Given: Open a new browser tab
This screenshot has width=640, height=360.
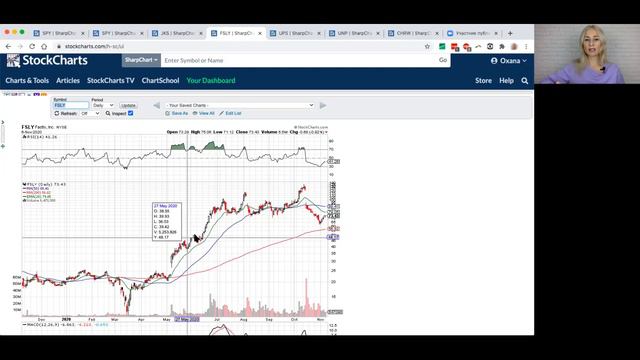Looking at the screenshot, I should (510, 33).
